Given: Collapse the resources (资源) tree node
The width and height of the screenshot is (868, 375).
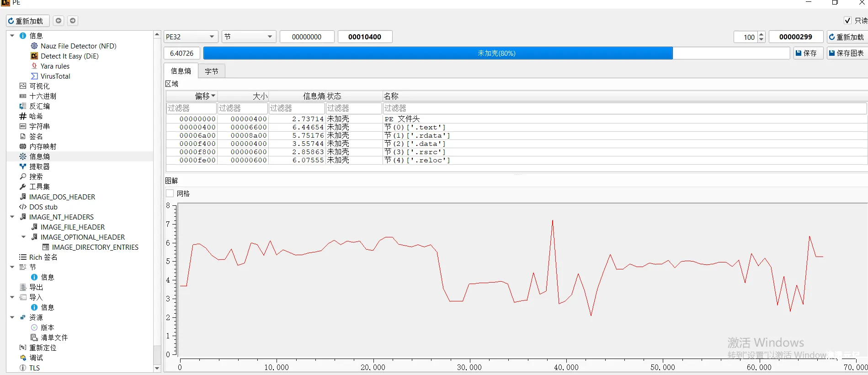Looking at the screenshot, I should (x=12, y=317).
